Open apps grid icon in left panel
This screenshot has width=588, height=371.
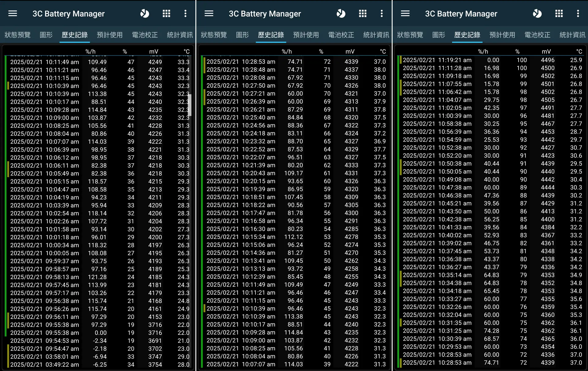coord(166,13)
